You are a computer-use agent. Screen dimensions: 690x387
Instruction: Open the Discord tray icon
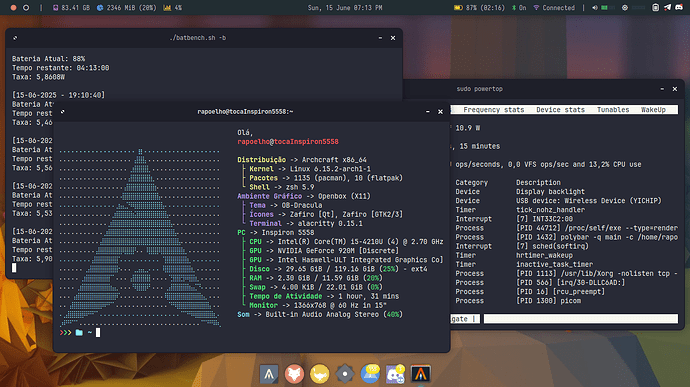[x=679, y=7]
